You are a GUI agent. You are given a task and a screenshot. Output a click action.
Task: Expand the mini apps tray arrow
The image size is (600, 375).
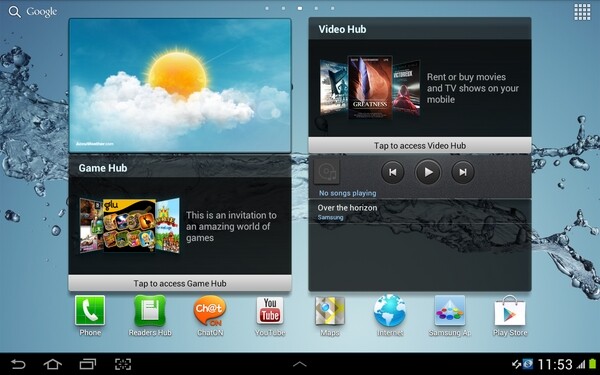pyautogui.click(x=300, y=364)
